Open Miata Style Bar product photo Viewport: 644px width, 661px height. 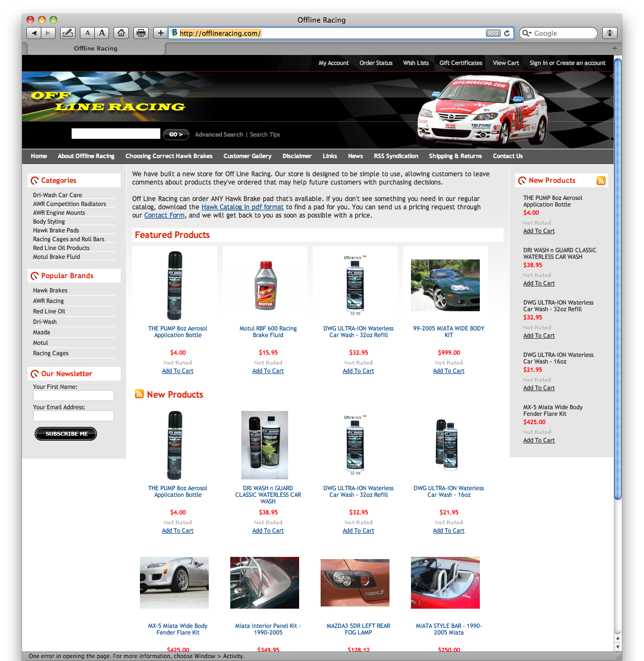pos(445,583)
